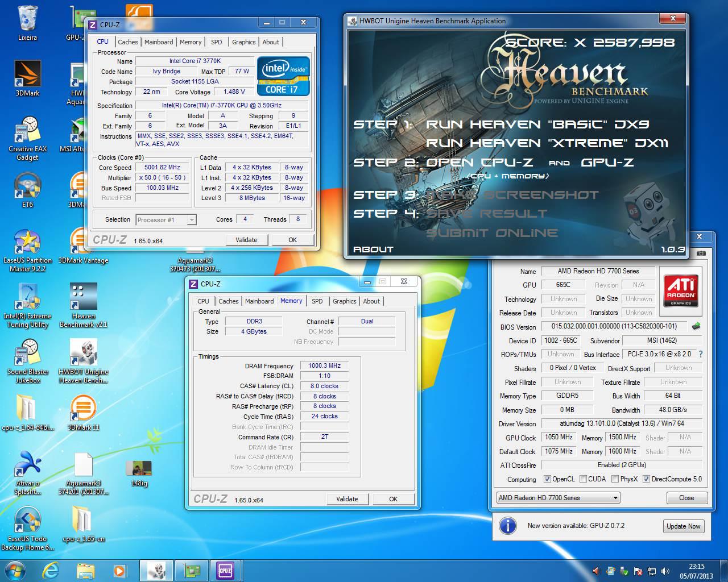Select the HWBOT Unigine Heaven Bench desktop icon
Image resolution: width=728 pixels, height=582 pixels.
click(x=83, y=361)
